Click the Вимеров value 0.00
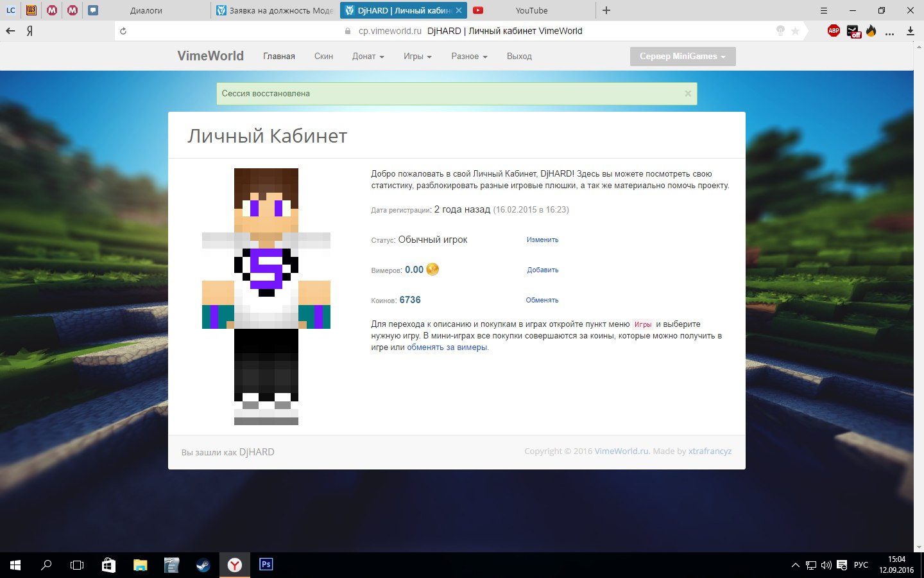The image size is (924, 578). tap(414, 270)
